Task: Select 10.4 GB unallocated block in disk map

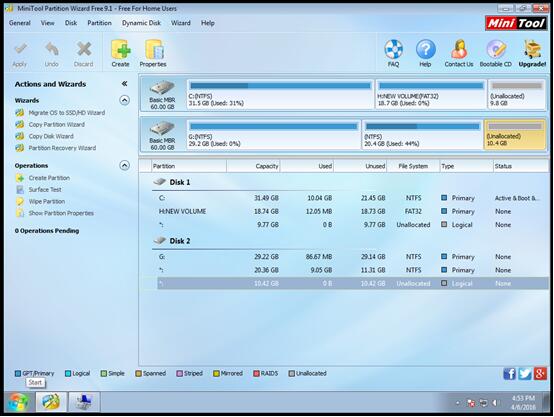Action: [x=514, y=135]
